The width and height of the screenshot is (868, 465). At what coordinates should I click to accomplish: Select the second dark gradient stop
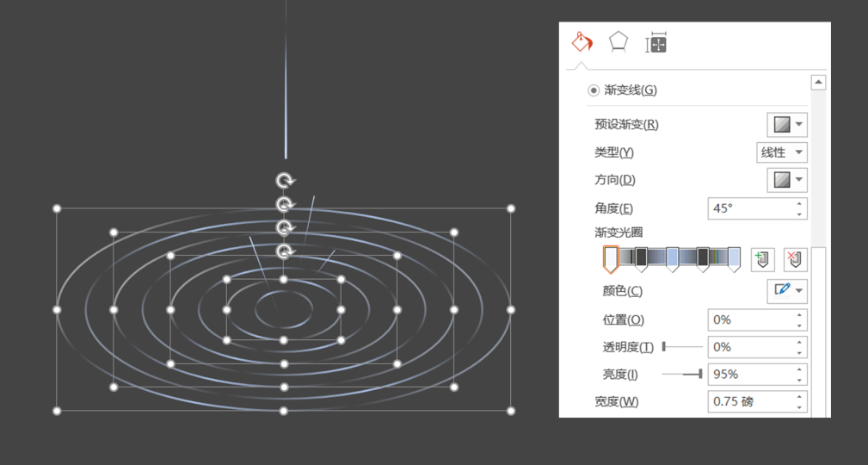[641, 259]
